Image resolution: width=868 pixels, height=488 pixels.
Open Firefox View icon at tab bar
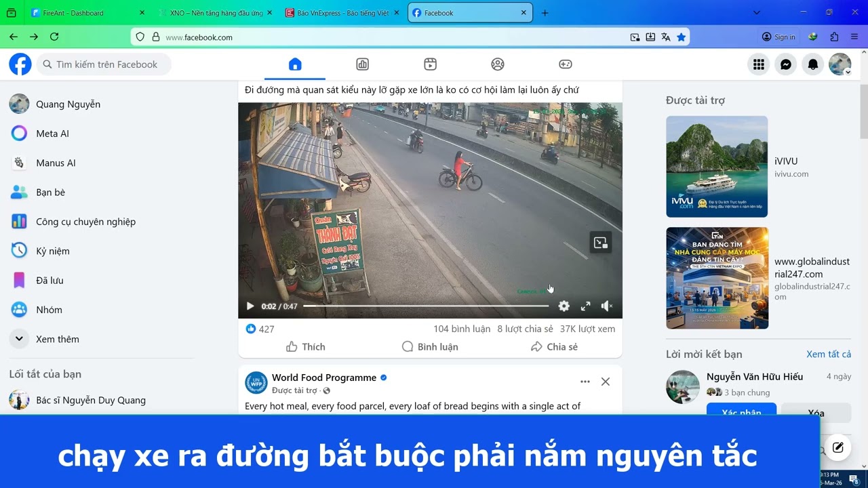[x=11, y=13]
